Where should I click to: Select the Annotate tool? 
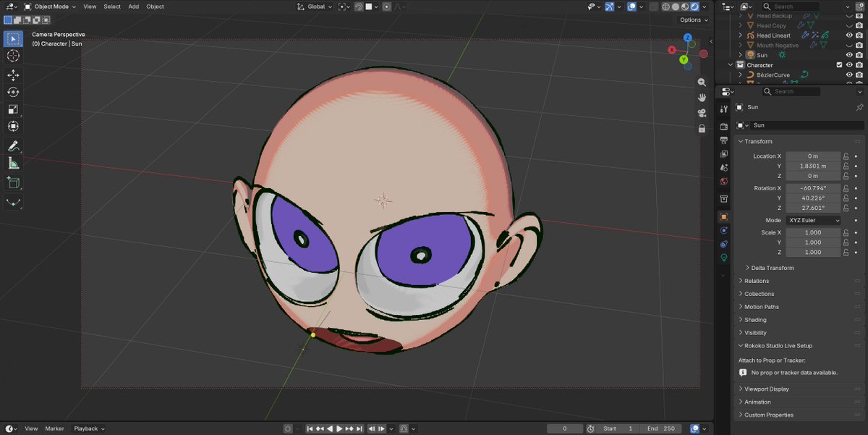click(x=13, y=145)
